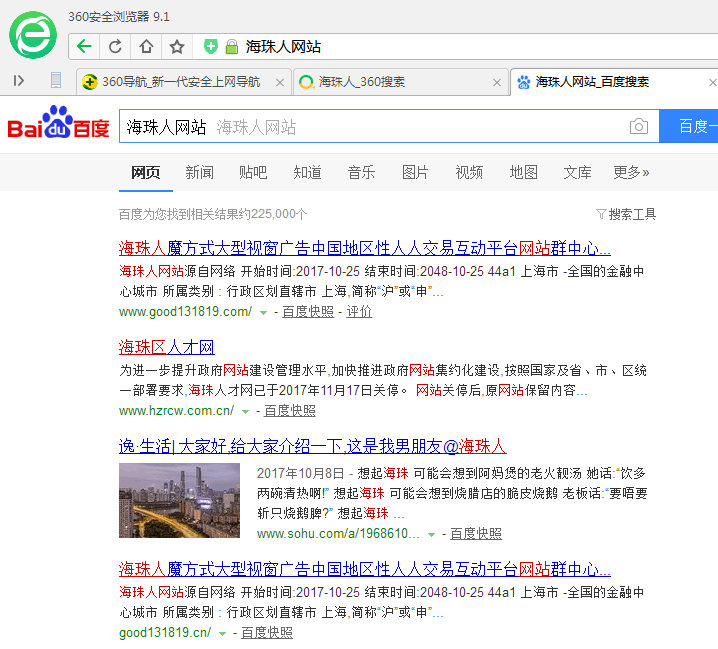
Task: Open www.hzrcw.com.cn URL link
Action: coord(177,411)
